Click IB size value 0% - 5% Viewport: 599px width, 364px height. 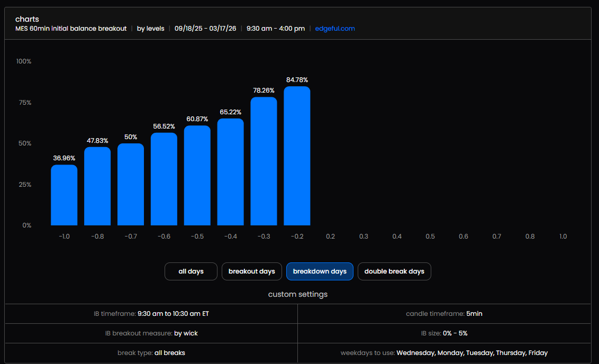click(455, 333)
